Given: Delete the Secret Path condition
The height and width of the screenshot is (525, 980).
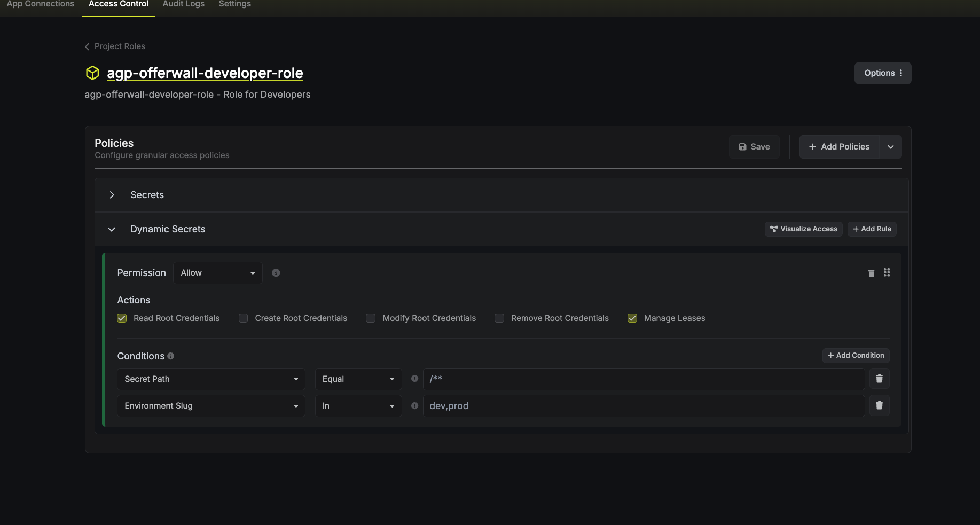Looking at the screenshot, I should point(879,379).
